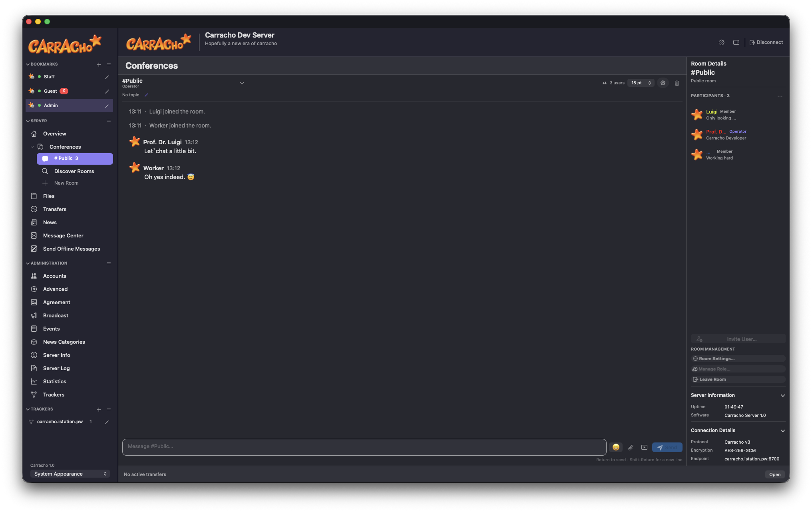Click Leave Room button
This screenshot has width=812, height=512.
(x=738, y=380)
